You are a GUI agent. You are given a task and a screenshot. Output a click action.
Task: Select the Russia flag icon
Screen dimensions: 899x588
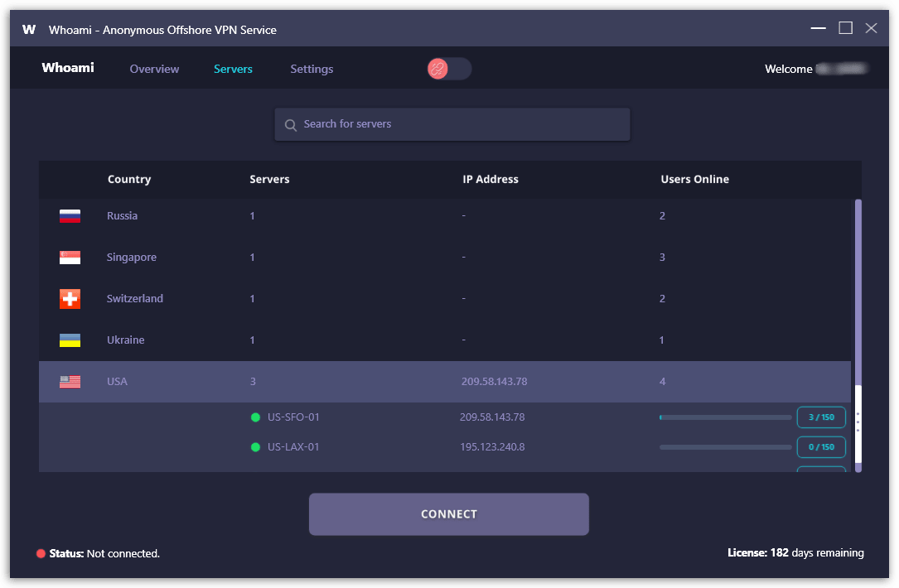pos(70,215)
